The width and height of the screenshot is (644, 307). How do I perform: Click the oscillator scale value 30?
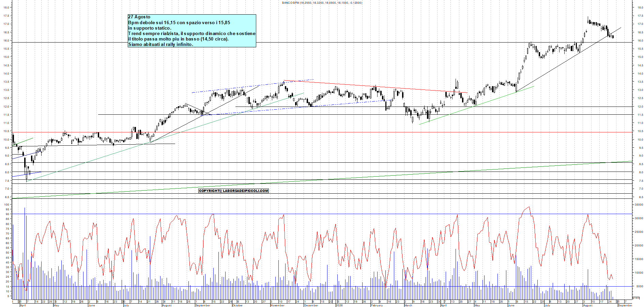(x=7, y=272)
